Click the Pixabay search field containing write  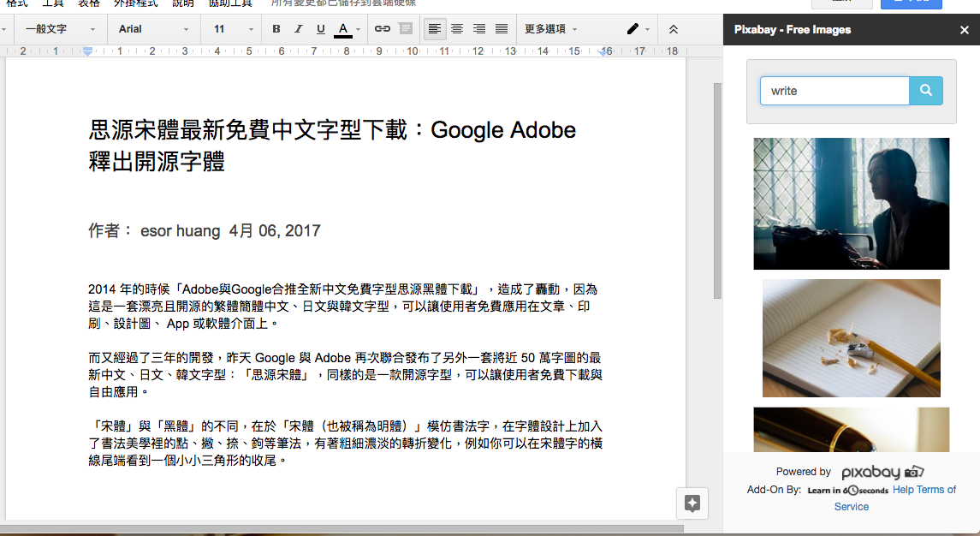tap(834, 91)
